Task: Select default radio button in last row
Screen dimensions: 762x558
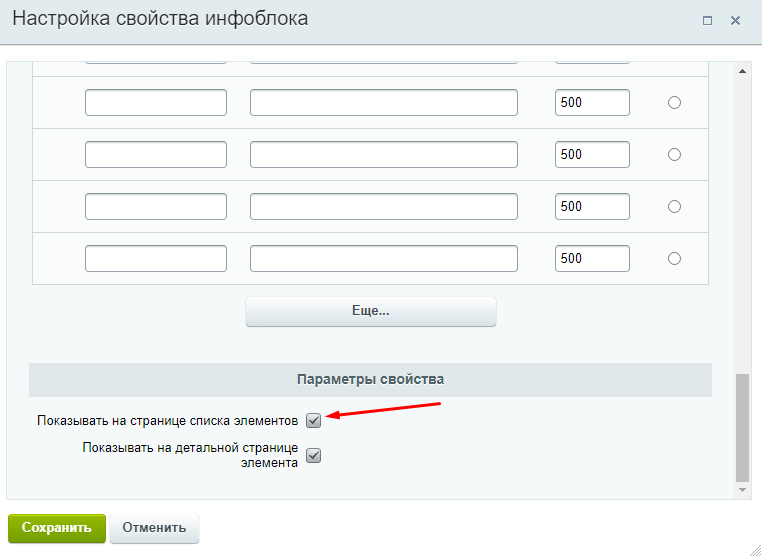Action: click(674, 259)
